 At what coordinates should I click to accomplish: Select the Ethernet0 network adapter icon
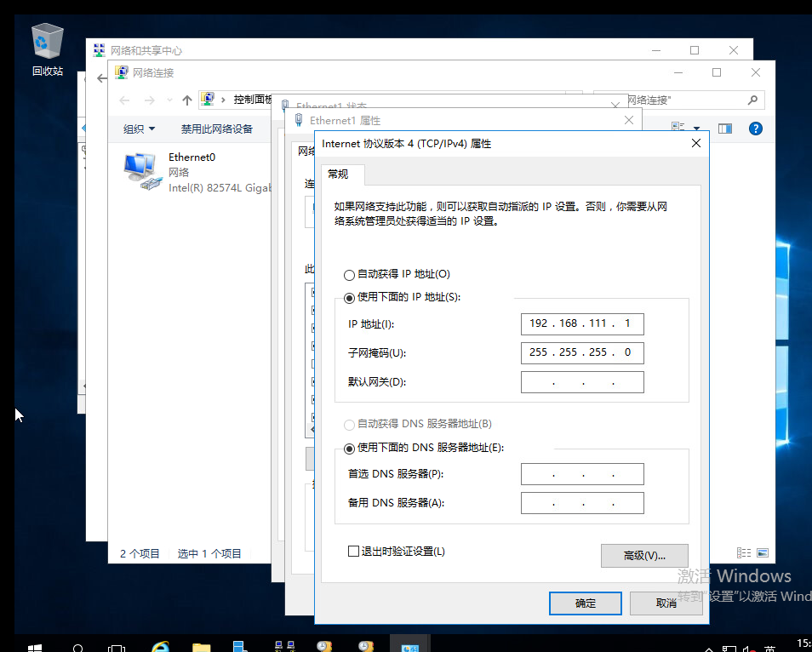tap(140, 171)
